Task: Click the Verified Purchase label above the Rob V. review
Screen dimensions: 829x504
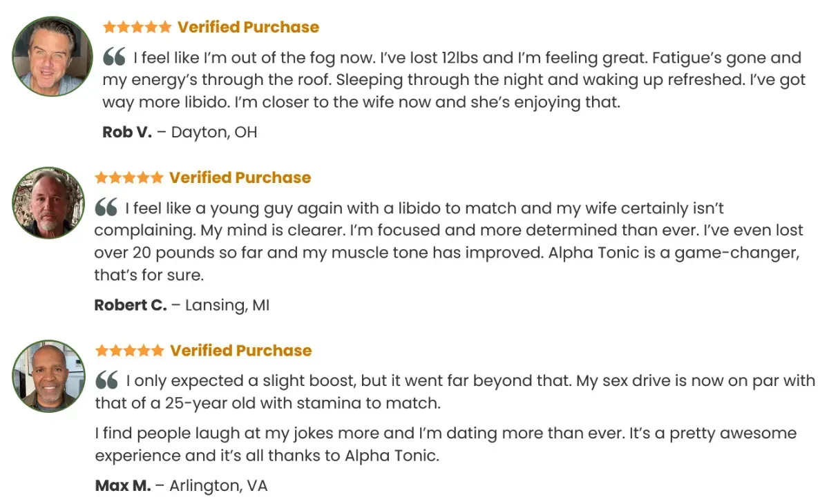Action: tap(248, 27)
